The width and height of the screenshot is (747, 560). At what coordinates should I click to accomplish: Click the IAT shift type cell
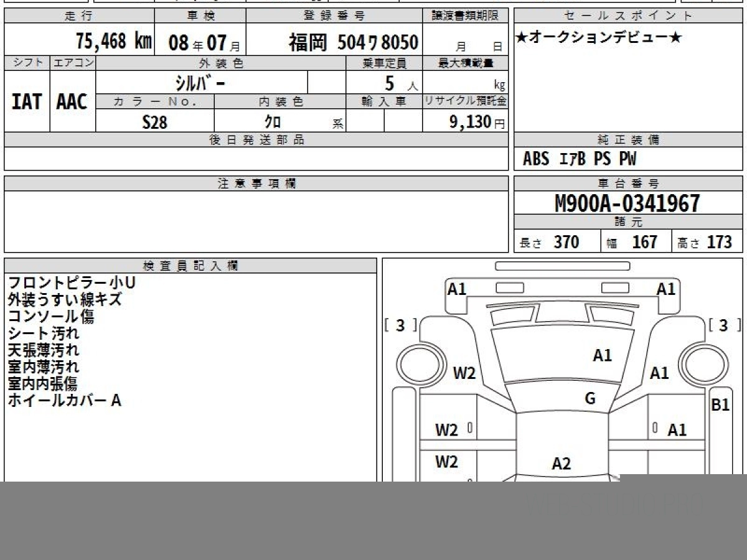[x=27, y=101]
